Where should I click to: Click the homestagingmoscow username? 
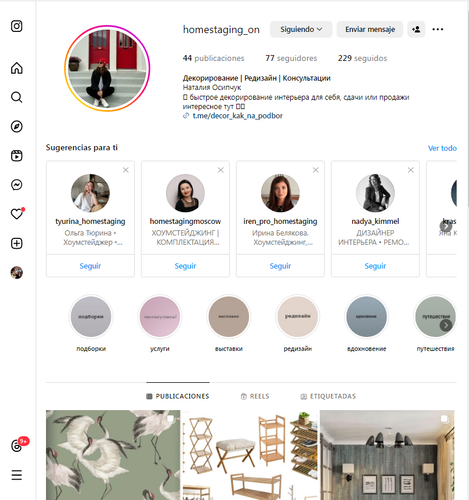tap(185, 221)
